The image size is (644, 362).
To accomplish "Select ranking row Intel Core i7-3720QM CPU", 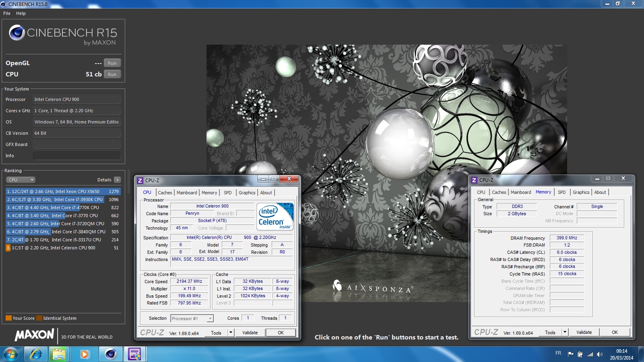I will (x=63, y=224).
